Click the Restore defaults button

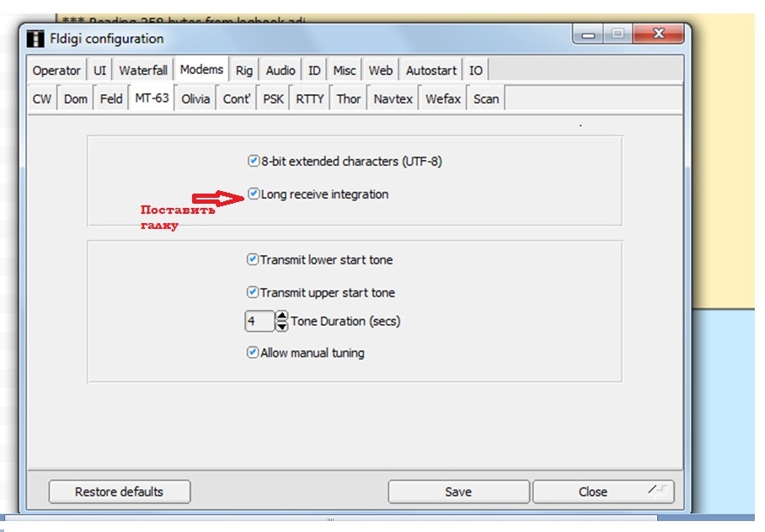coord(119,492)
